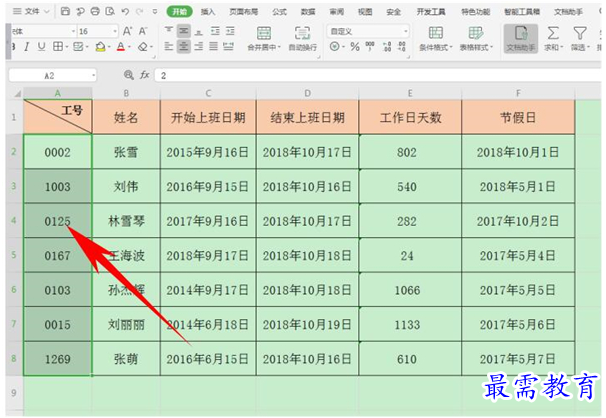Click the increase indent icon
The image size is (606, 418).
point(230,31)
